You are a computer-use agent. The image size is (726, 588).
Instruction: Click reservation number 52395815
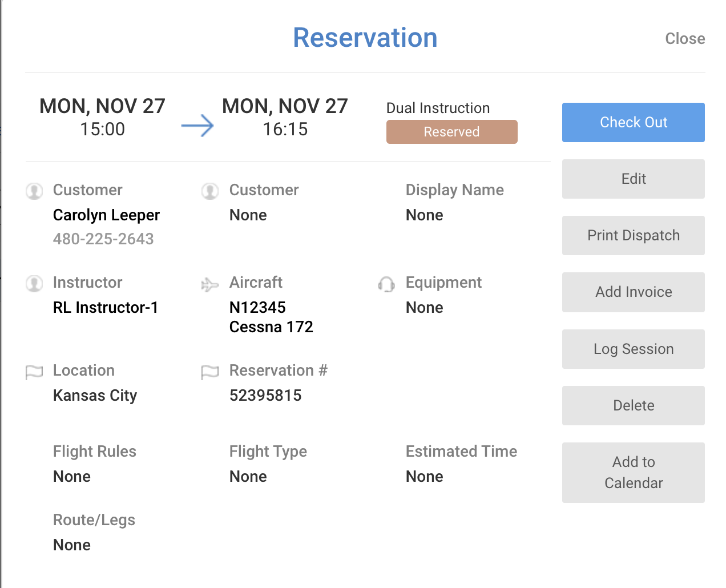(x=265, y=396)
